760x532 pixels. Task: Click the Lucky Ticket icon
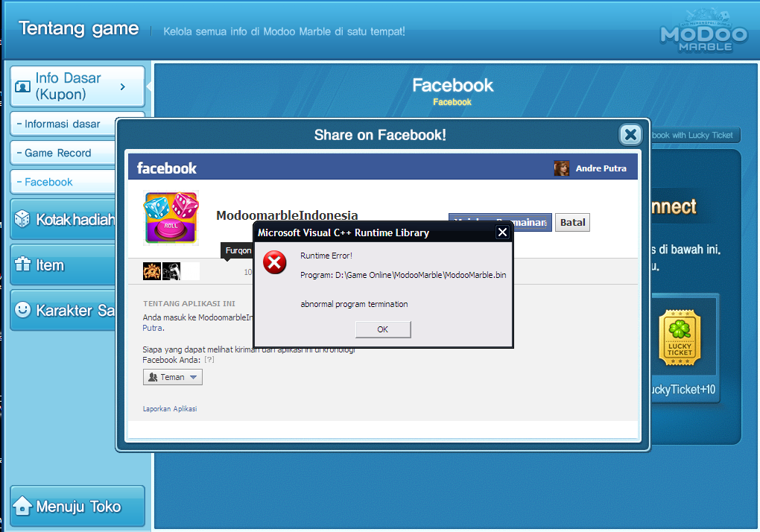click(x=680, y=338)
